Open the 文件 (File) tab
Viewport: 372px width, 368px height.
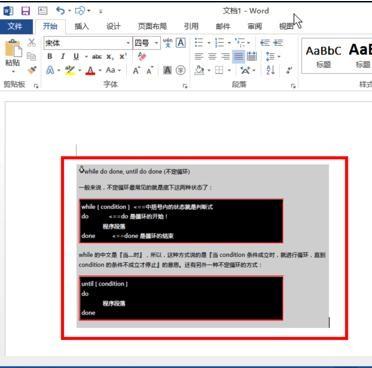(16, 26)
